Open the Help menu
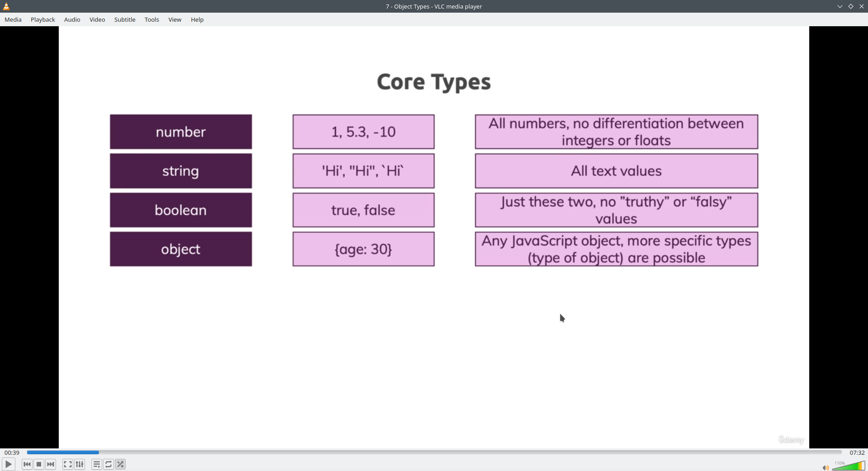868x471 pixels. pyautogui.click(x=197, y=19)
